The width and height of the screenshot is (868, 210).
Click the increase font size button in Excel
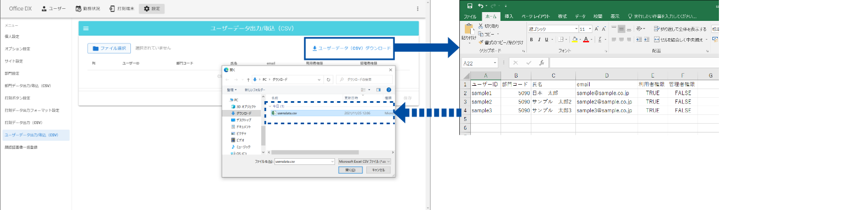596,29
